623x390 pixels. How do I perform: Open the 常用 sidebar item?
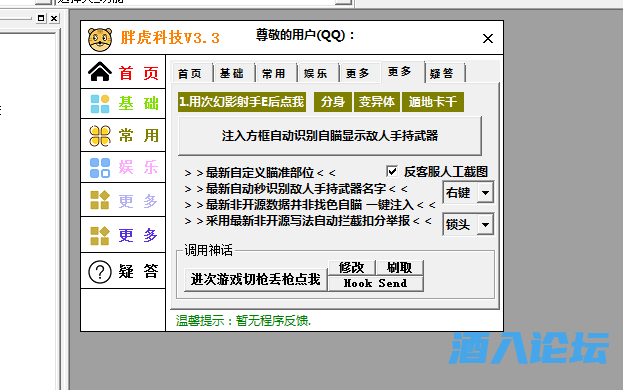pos(123,136)
